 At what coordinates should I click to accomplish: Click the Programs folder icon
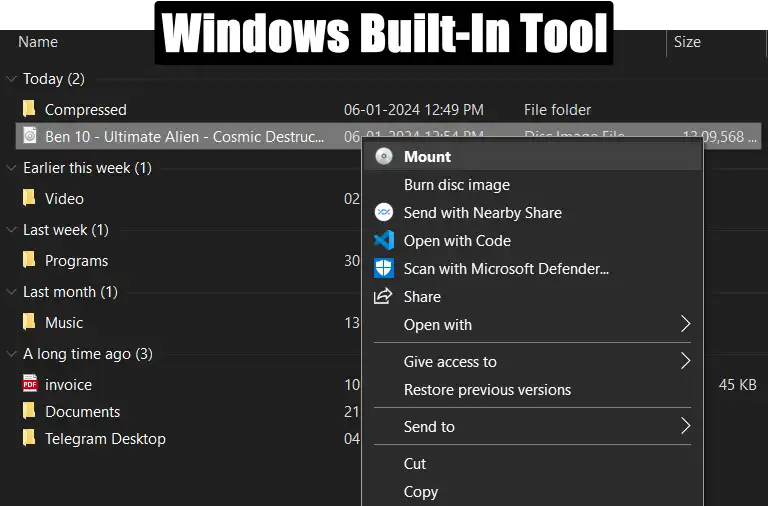[x=29, y=260]
